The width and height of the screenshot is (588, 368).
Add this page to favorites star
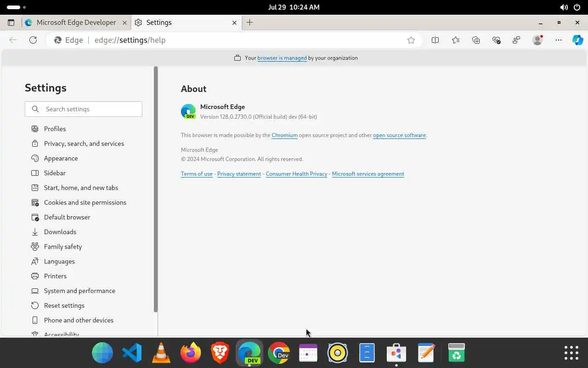411,40
